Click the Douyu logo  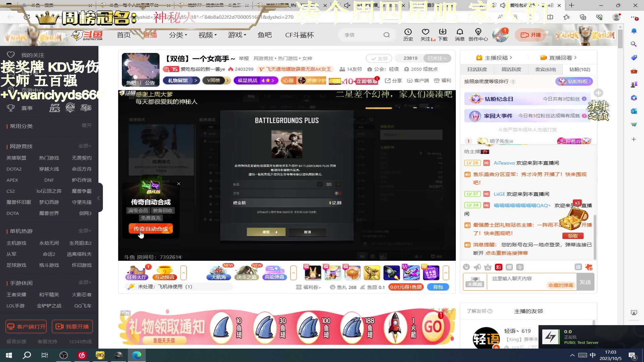click(88, 35)
